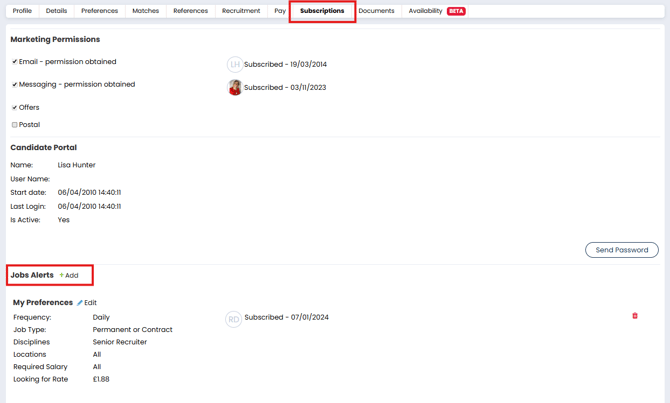Image resolution: width=670 pixels, height=403 pixels.
Task: Click the pencil Edit icon for My Preferences
Action: (79, 303)
